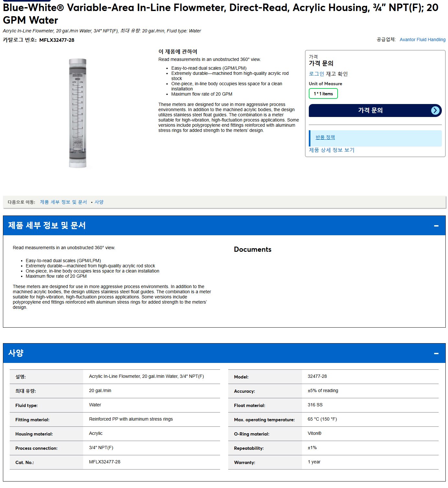Jump to the 사양 anchor link

[99, 202]
